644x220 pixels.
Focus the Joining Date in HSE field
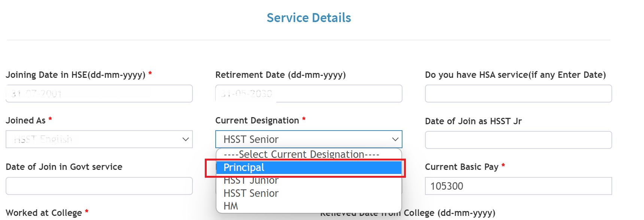99,94
